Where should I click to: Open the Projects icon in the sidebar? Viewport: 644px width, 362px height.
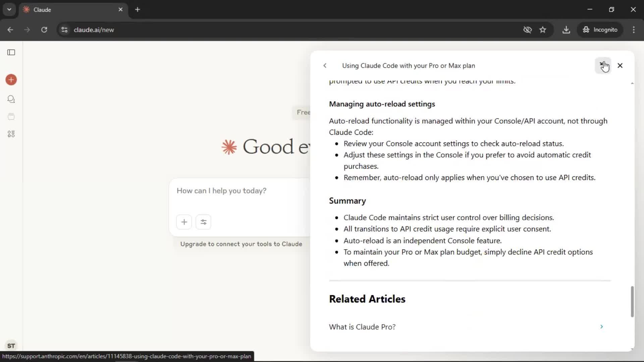tap(11, 117)
